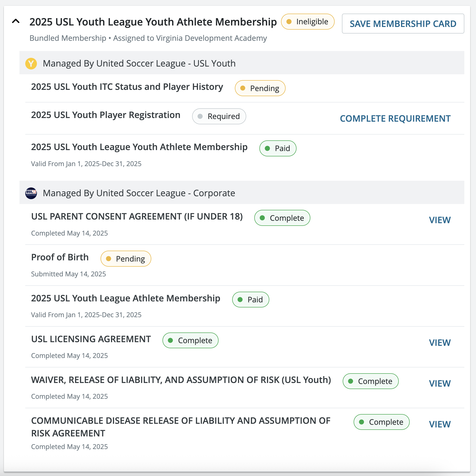Click the Paid badge for Youth League Athlete Membership
The image size is (476, 476).
(251, 300)
